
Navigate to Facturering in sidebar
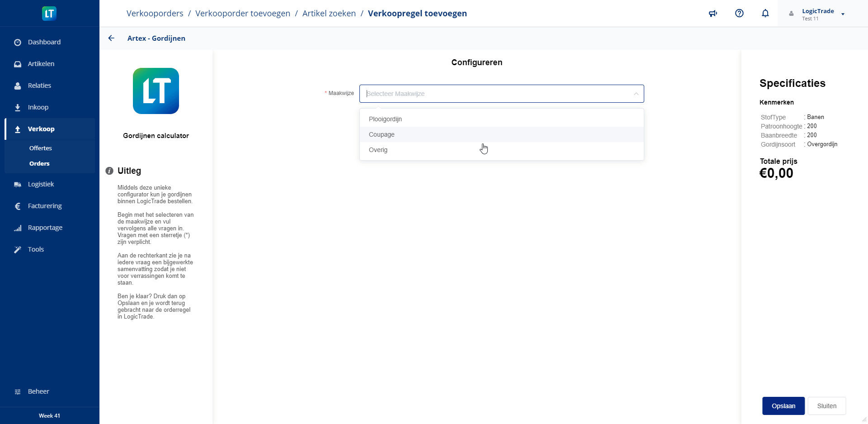coord(45,206)
